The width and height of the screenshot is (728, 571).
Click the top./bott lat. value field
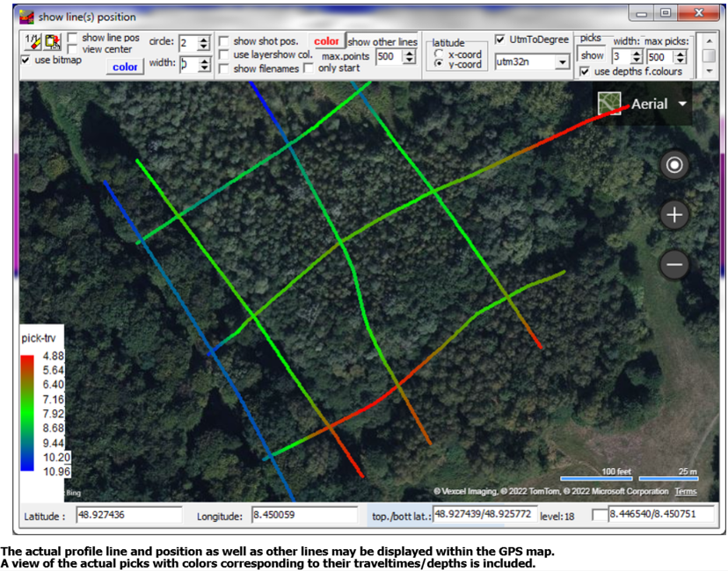[x=485, y=515]
